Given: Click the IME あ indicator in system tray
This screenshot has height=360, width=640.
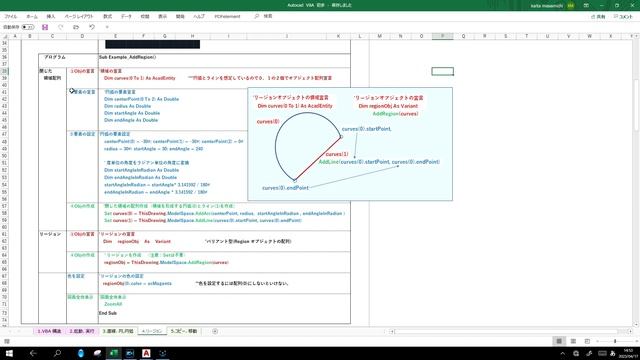Looking at the screenshot, I should click(x=613, y=353).
